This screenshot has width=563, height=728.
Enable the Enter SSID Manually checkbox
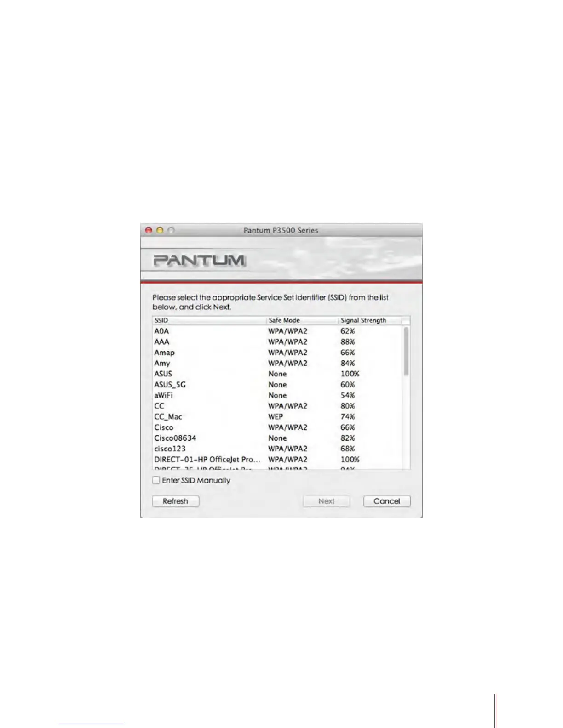(x=156, y=480)
